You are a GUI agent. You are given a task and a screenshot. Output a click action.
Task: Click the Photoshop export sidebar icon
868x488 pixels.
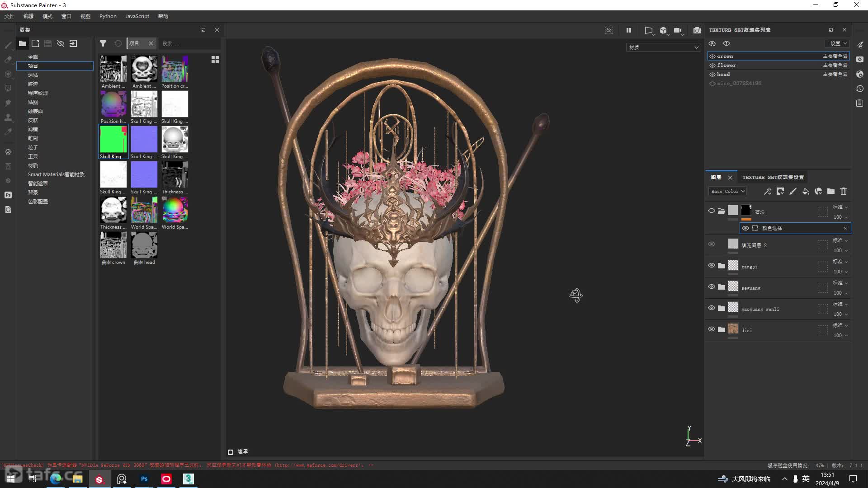point(8,195)
